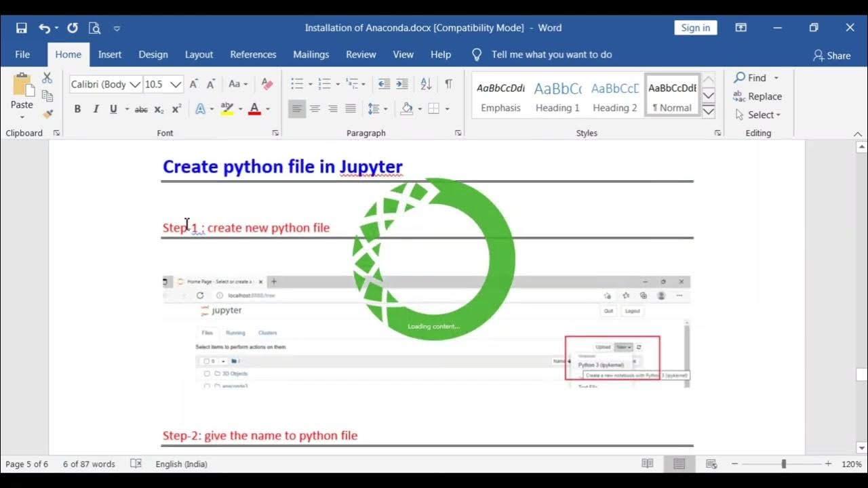Increase the paragraph indent
The image size is (868, 488).
pyautogui.click(x=402, y=84)
